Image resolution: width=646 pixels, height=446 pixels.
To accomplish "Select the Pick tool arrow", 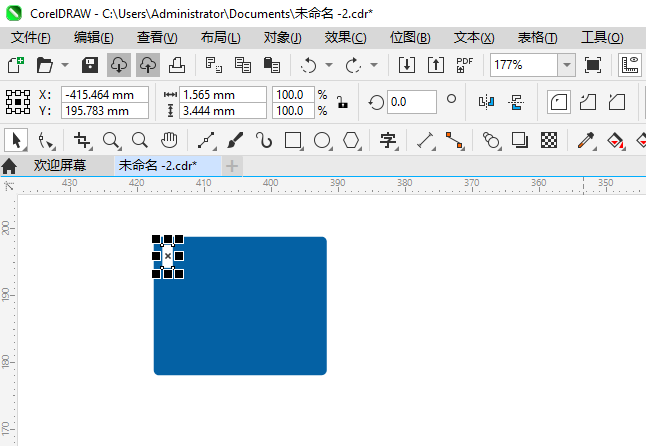I will point(16,140).
